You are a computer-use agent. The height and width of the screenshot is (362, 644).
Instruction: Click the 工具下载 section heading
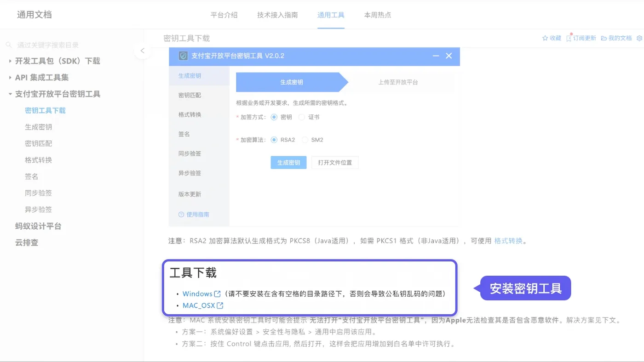click(193, 273)
